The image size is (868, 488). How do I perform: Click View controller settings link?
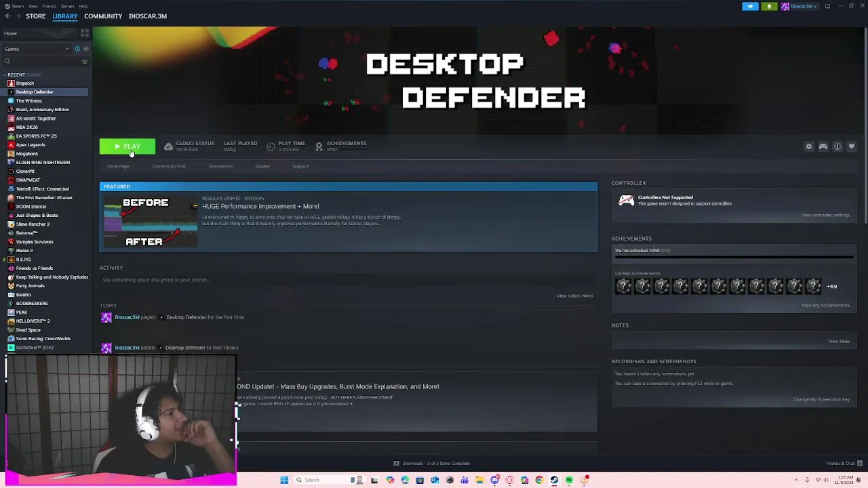click(825, 215)
